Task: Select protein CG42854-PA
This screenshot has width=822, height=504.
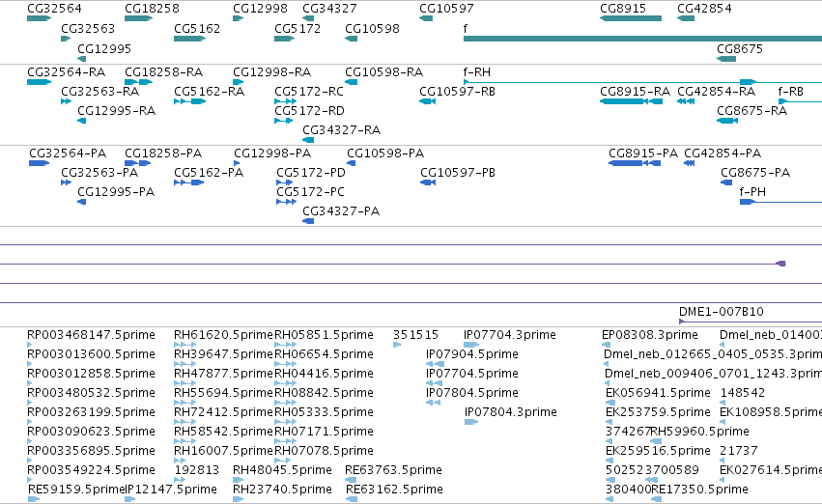Action: 723,154
